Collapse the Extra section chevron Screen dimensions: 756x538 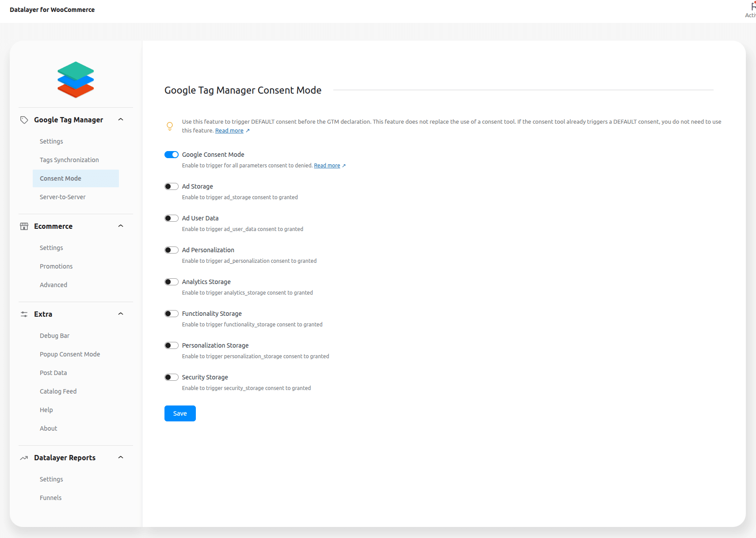(121, 314)
